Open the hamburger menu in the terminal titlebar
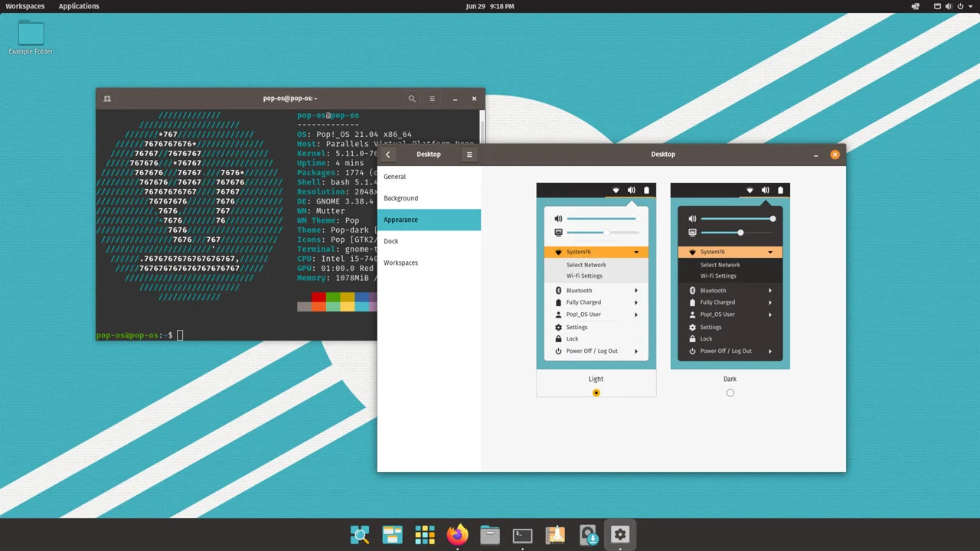The image size is (980, 551). [x=432, y=98]
